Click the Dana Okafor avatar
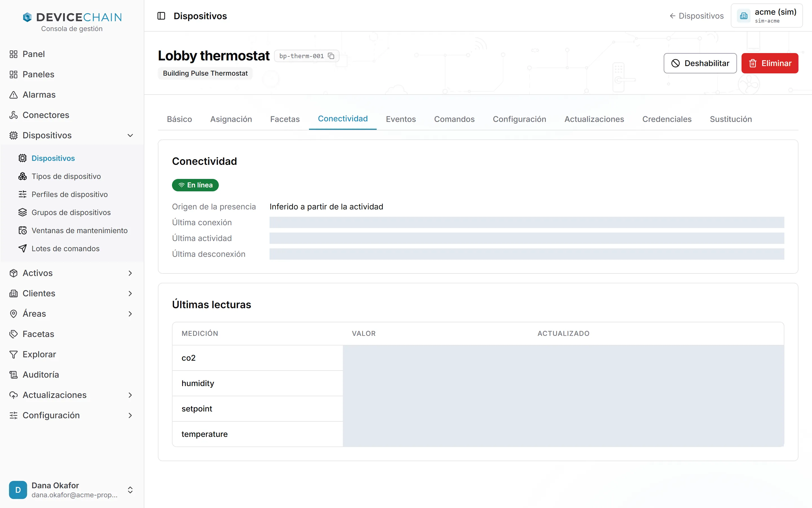This screenshot has width=812, height=508. pos(18,490)
